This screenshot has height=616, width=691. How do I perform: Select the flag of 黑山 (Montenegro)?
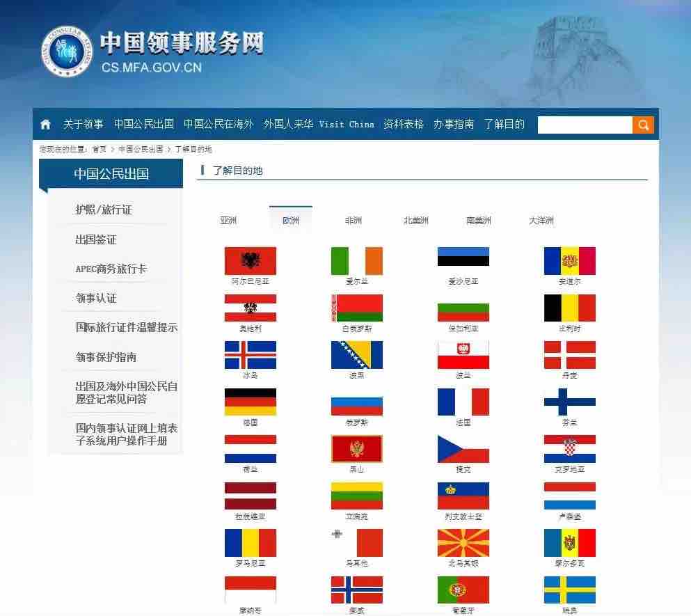point(356,450)
